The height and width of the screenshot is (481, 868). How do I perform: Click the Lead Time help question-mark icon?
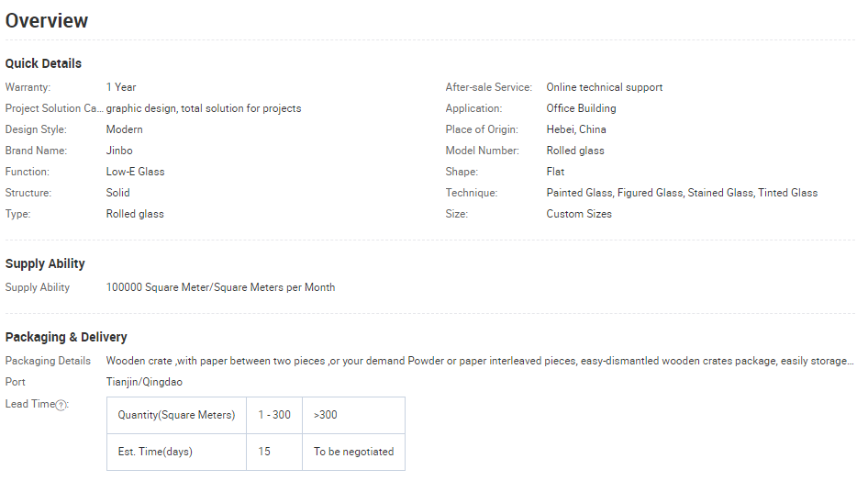[61, 405]
